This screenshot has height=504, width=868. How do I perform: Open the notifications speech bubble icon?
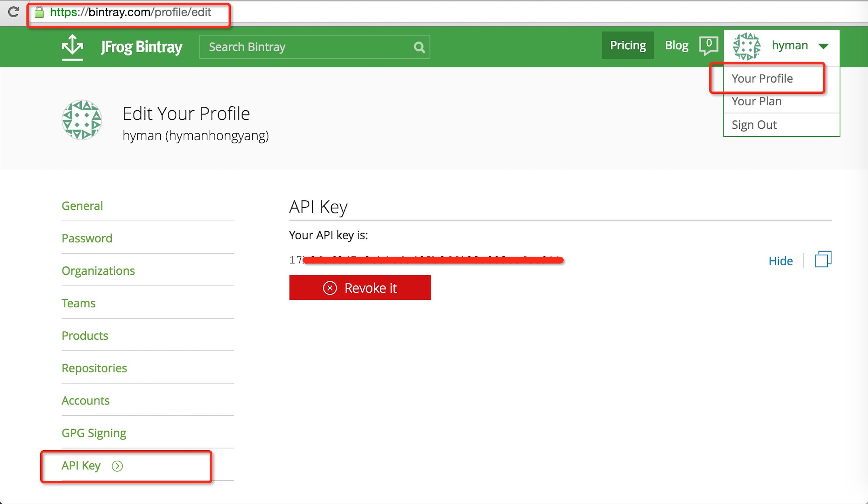(x=708, y=45)
